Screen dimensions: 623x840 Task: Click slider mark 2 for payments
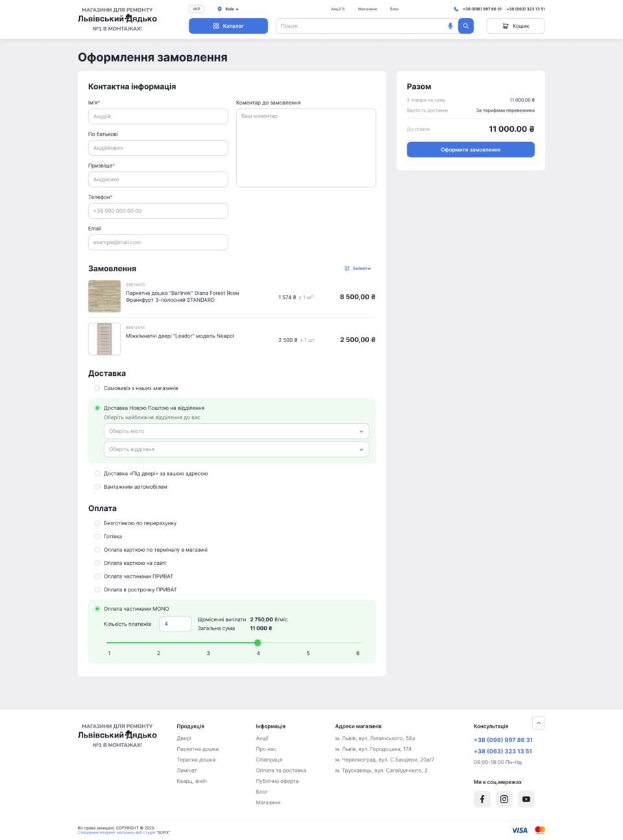[158, 653]
